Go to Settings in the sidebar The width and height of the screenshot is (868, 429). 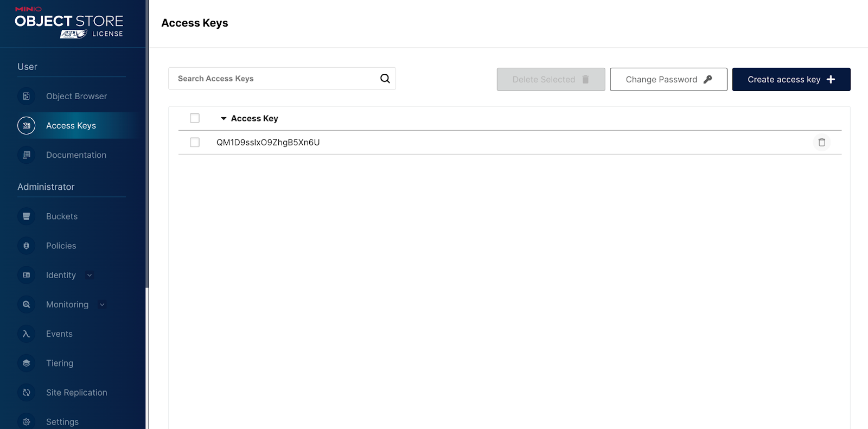62,421
